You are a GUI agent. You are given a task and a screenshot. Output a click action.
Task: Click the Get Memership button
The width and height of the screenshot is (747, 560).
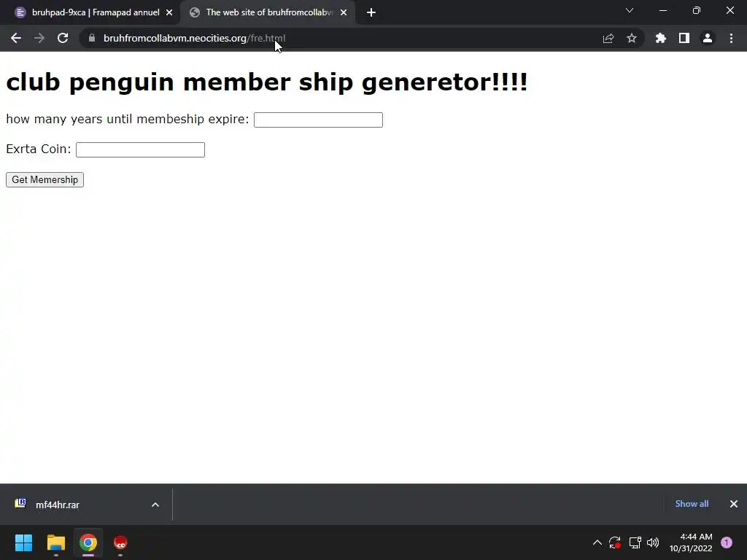tap(44, 179)
